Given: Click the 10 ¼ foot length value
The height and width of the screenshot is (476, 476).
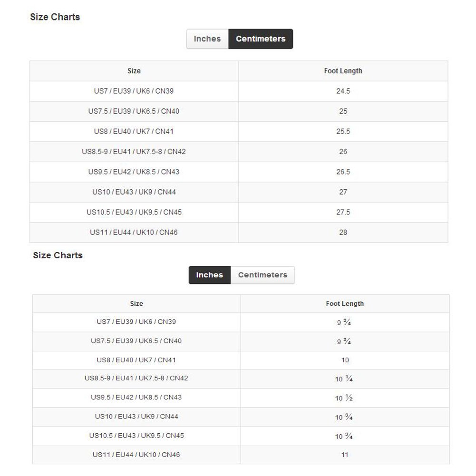Looking at the screenshot, I should click(344, 379).
